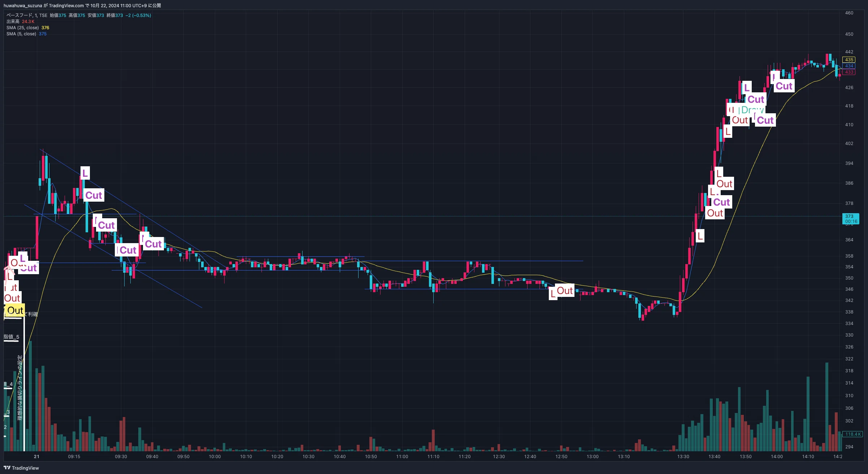Click the bold 21 date axis label
The image size is (868, 474).
(36, 457)
